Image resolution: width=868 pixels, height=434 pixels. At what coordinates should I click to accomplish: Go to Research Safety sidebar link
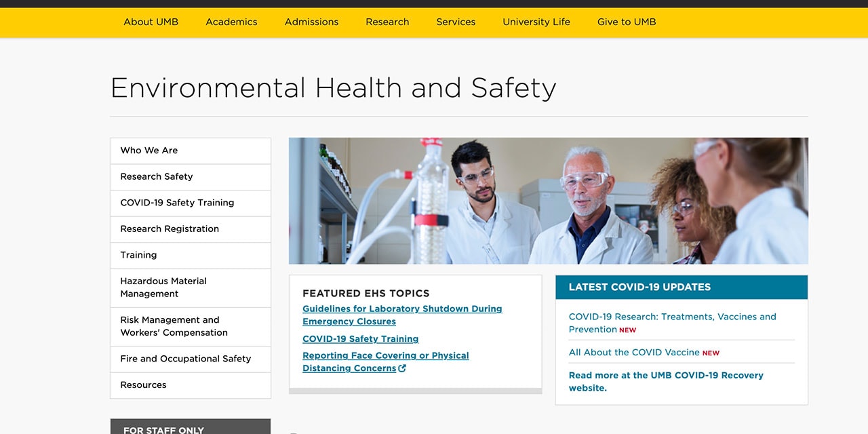(191, 177)
